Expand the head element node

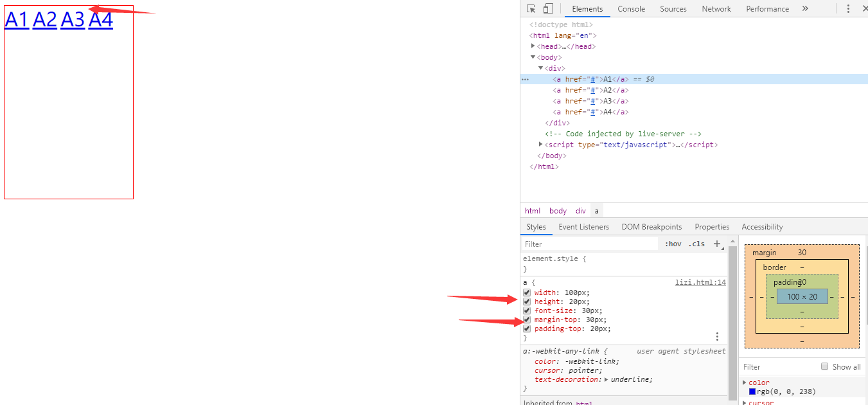(533, 46)
